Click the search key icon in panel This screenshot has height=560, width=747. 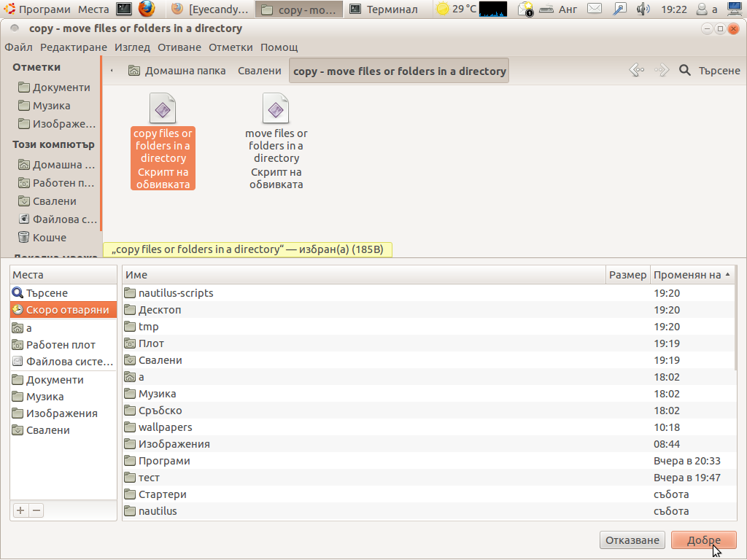pos(619,9)
